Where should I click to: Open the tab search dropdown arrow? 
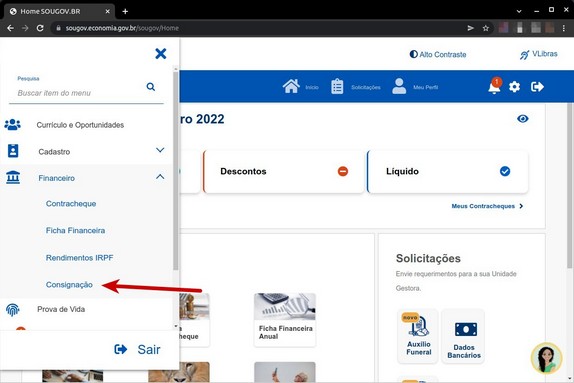[x=519, y=11]
